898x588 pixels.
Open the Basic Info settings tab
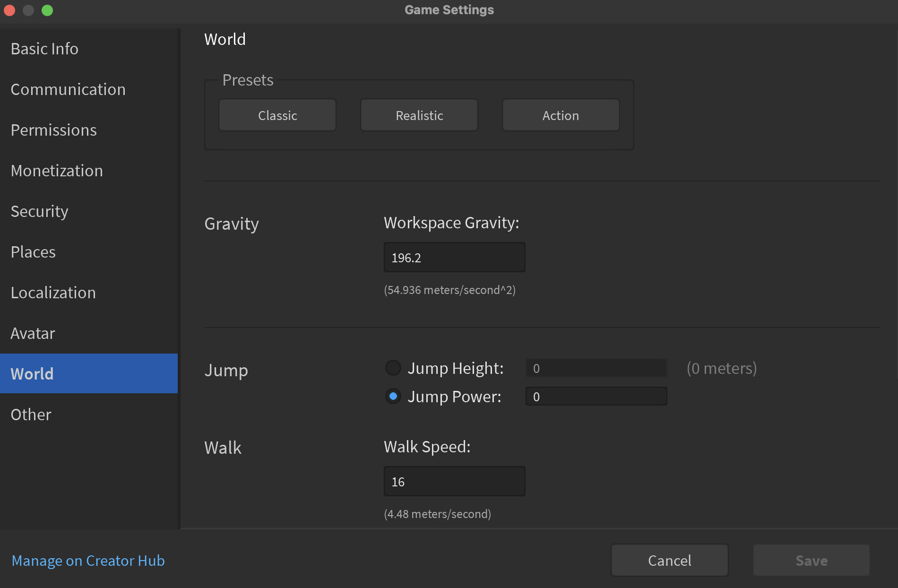(44, 49)
